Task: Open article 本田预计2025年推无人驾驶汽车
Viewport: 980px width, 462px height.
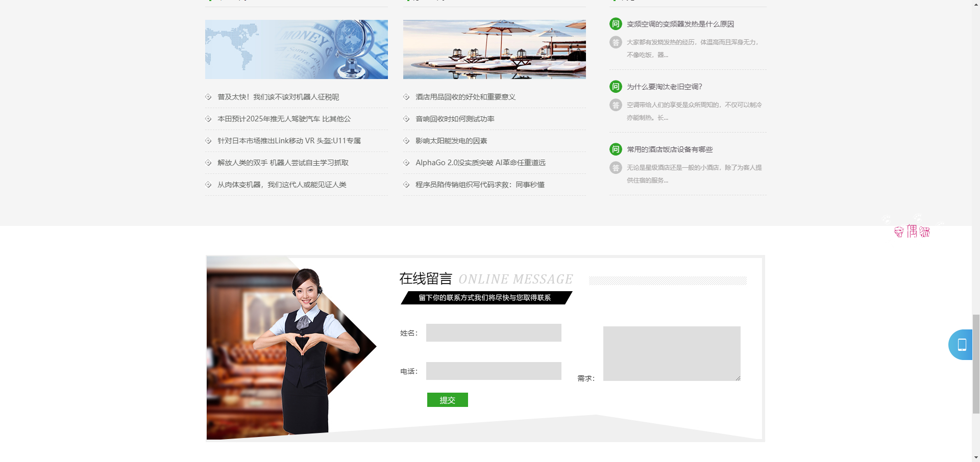Action: click(x=284, y=119)
